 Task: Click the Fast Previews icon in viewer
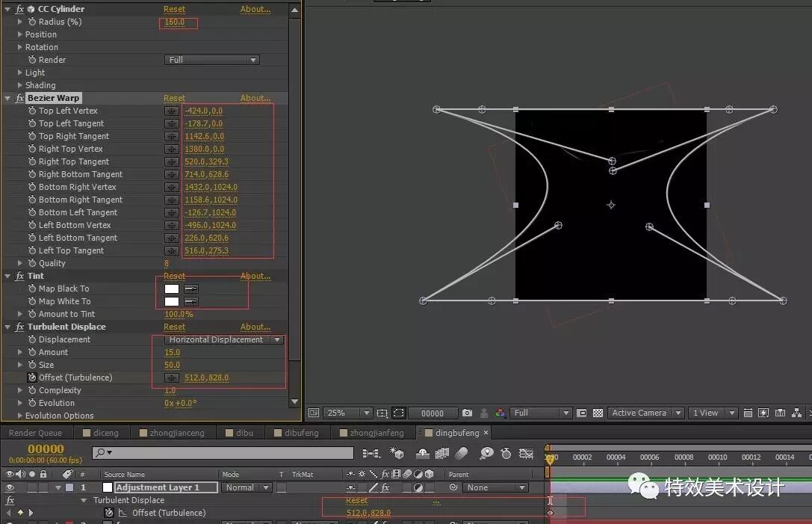[763, 413]
